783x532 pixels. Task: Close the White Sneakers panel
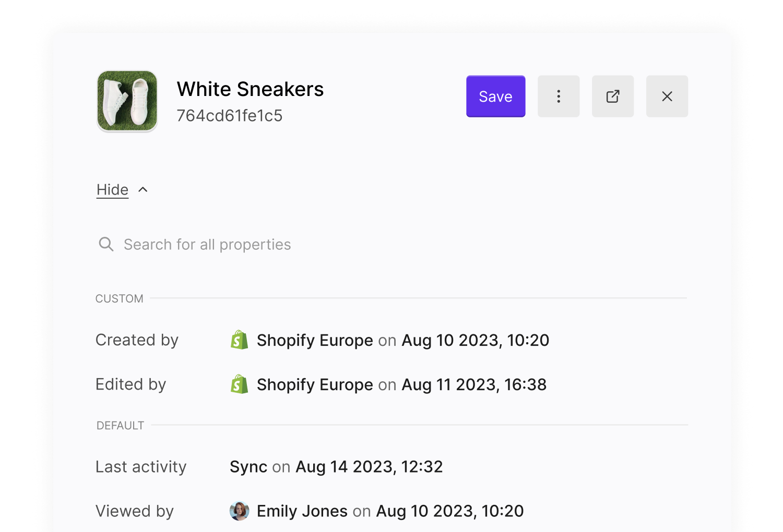click(667, 96)
